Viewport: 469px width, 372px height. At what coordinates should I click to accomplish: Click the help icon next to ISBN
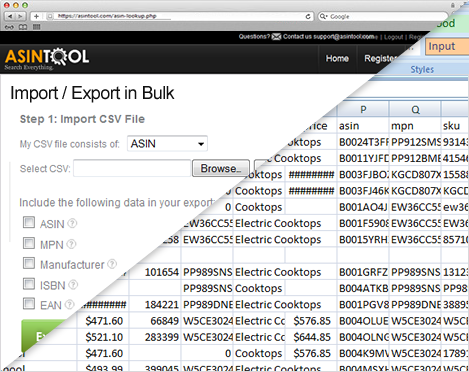73,285
